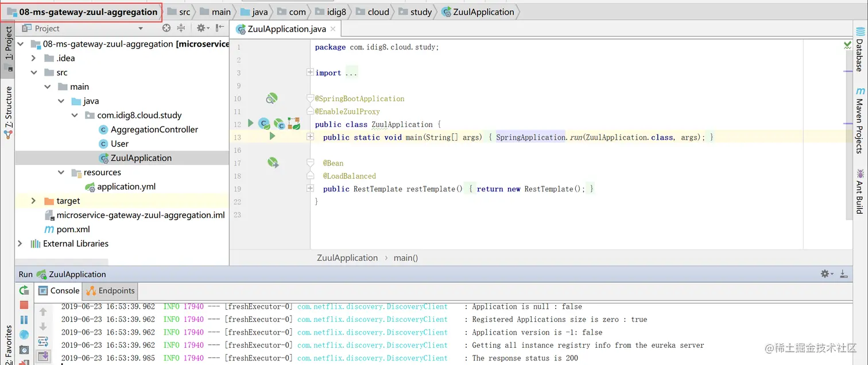Viewport: 868px width, 365px height.
Task: Run main method via arrow at line 13
Action: tap(272, 136)
